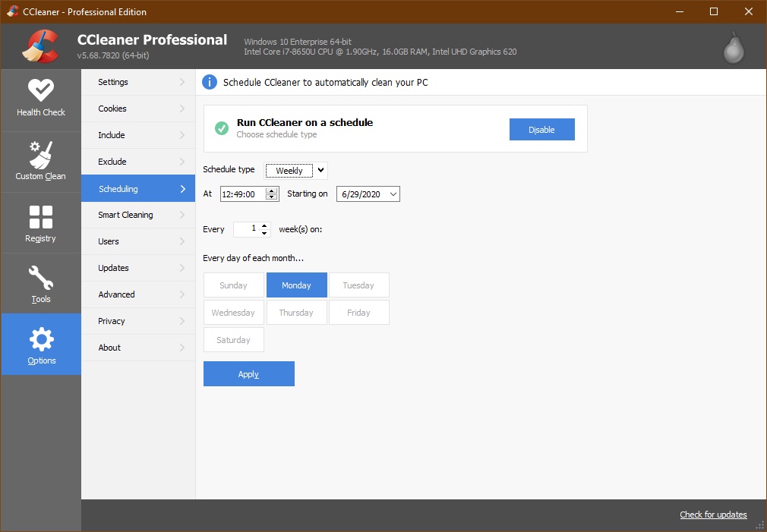Open the Schedule type dropdown

[295, 169]
